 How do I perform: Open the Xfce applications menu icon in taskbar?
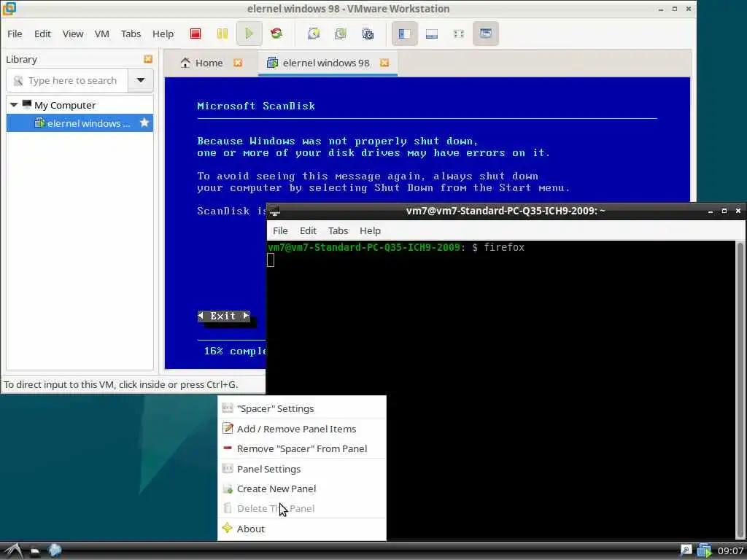[x=13, y=551]
